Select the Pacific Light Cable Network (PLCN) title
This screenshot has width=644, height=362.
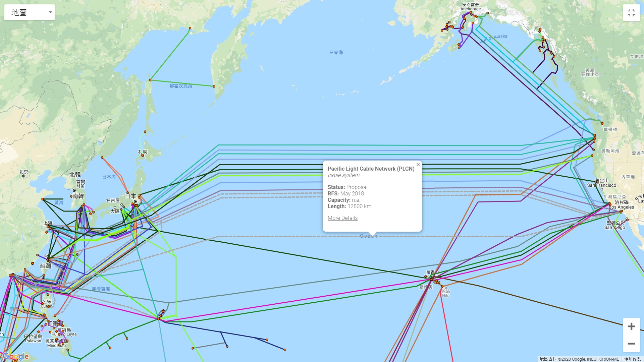point(371,169)
